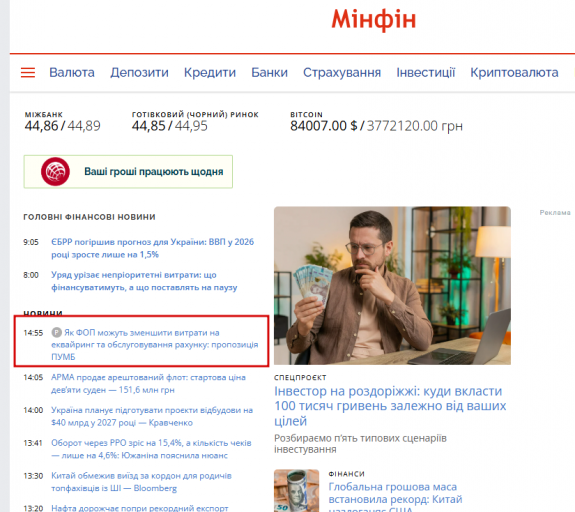The image size is (575, 512).
Task: Click the 9:05 news timestamp
Action: [31, 242]
